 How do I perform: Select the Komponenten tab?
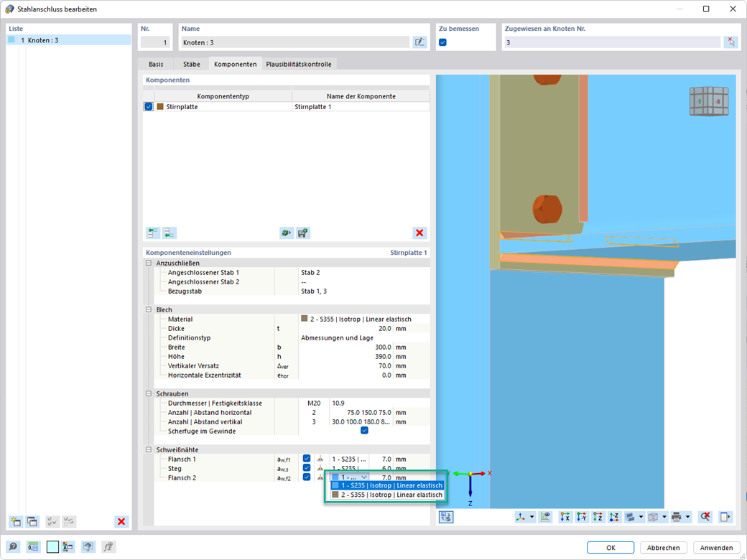[x=236, y=64]
